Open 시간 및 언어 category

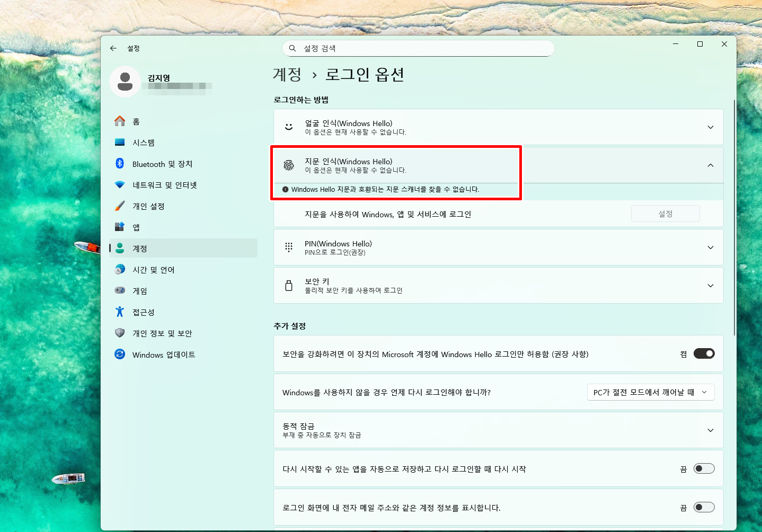[183, 270]
